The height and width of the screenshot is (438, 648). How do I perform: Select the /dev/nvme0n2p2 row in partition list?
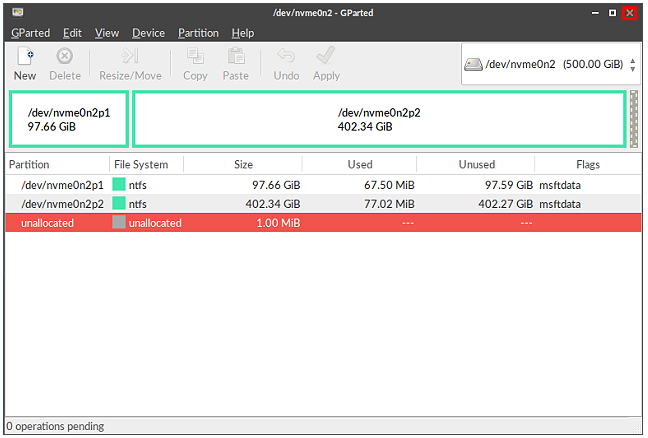click(323, 204)
